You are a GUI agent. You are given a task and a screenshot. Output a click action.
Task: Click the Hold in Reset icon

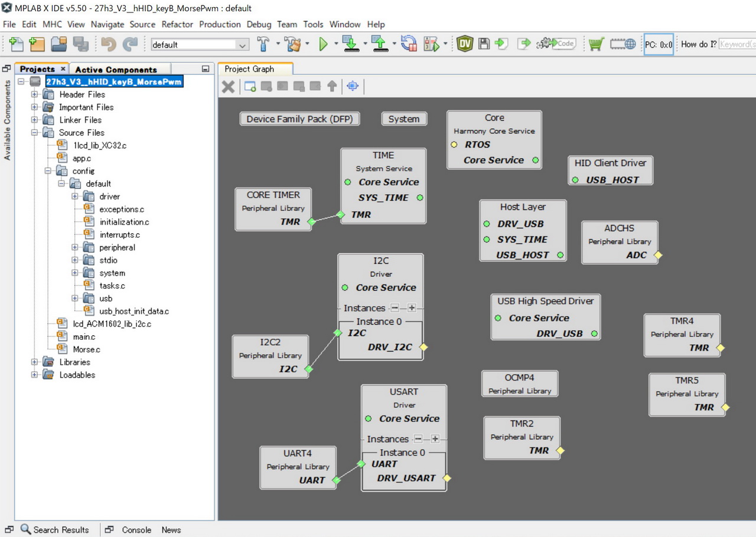coord(408,44)
